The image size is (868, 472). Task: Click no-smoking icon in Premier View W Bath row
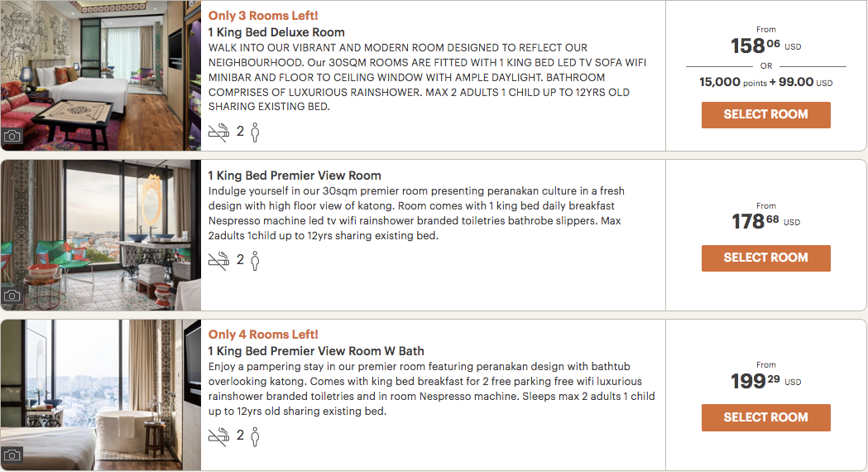point(218,436)
